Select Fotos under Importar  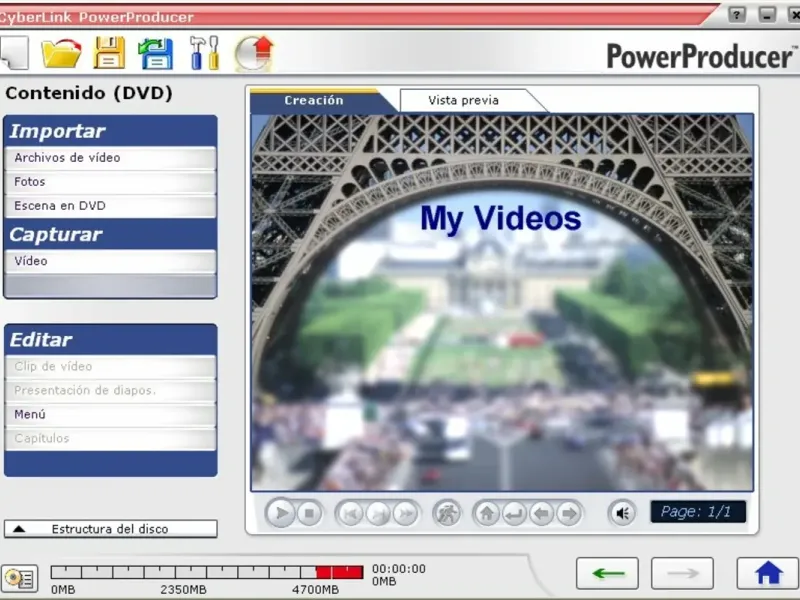click(x=111, y=182)
